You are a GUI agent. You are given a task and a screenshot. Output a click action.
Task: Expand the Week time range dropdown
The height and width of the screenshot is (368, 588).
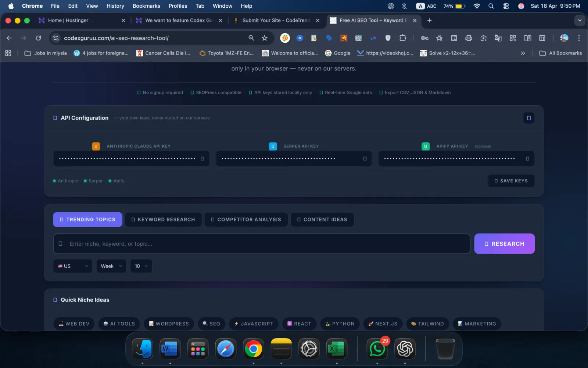(x=111, y=266)
